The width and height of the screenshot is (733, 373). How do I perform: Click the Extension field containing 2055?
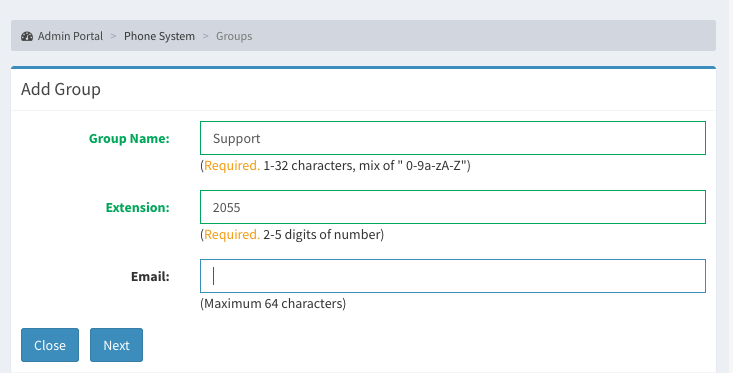453,207
